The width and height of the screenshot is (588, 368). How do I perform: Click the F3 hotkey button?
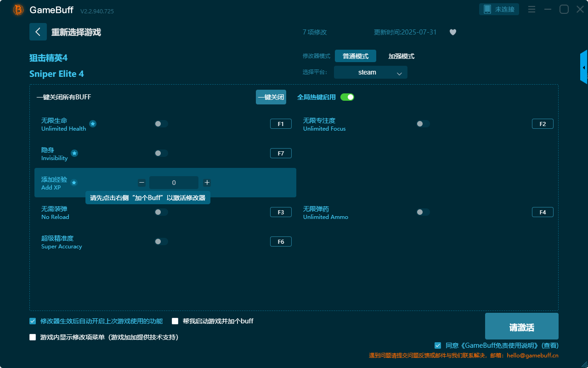pyautogui.click(x=281, y=212)
